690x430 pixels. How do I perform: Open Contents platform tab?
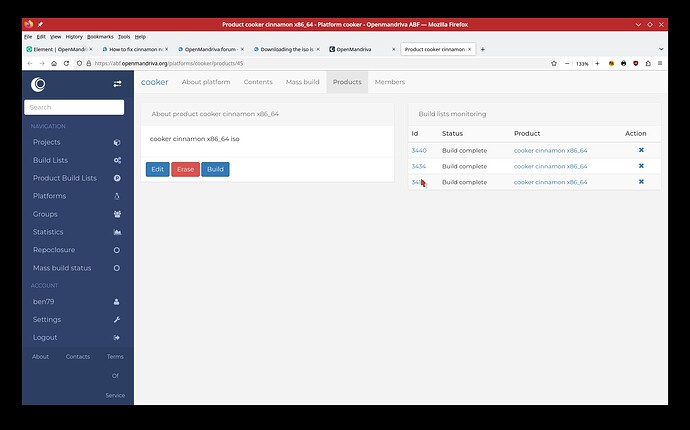click(x=258, y=82)
